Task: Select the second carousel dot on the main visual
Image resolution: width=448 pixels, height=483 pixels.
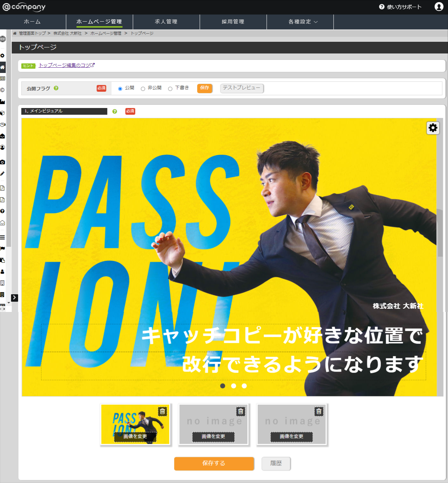Action: pyautogui.click(x=234, y=386)
